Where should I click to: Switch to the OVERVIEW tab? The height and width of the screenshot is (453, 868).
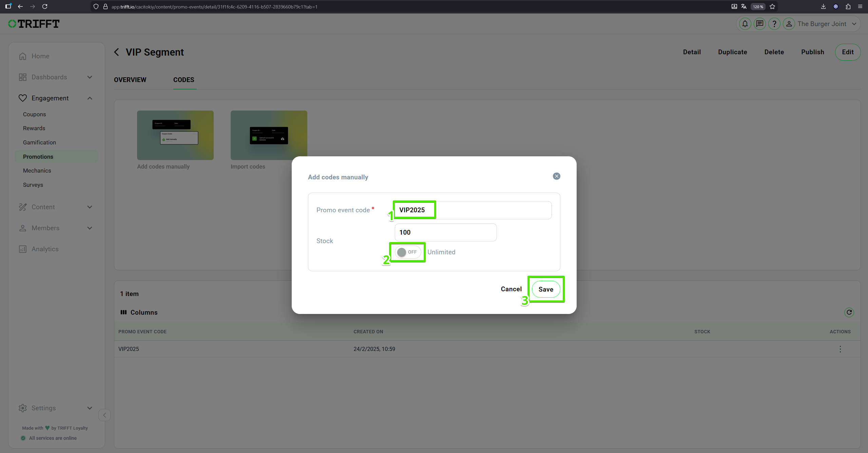[130, 80]
